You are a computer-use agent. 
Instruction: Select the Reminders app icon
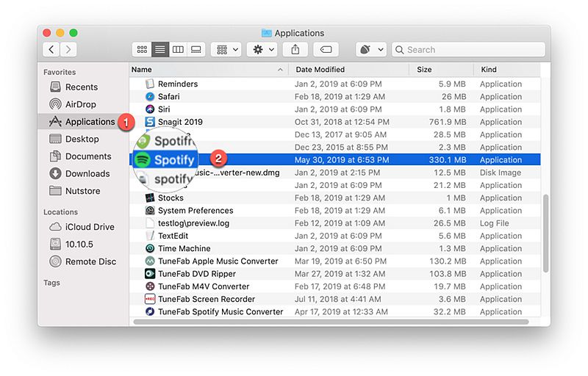coord(150,84)
